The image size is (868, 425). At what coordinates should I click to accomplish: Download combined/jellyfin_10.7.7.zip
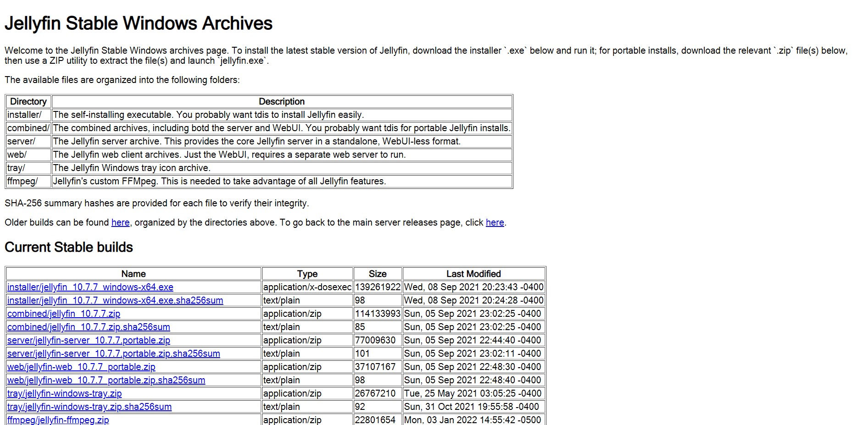pyautogui.click(x=64, y=314)
